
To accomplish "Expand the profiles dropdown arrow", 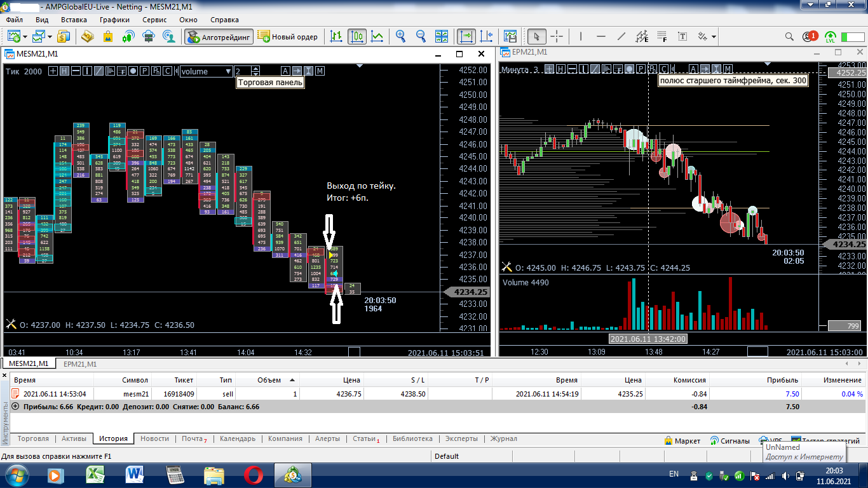I will click(x=50, y=36).
